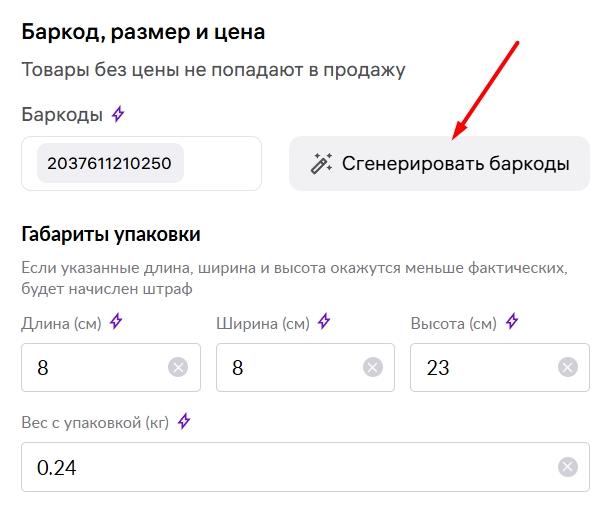Clear the Высота field value 23
The width and height of the screenshot is (616, 527).
click(568, 367)
